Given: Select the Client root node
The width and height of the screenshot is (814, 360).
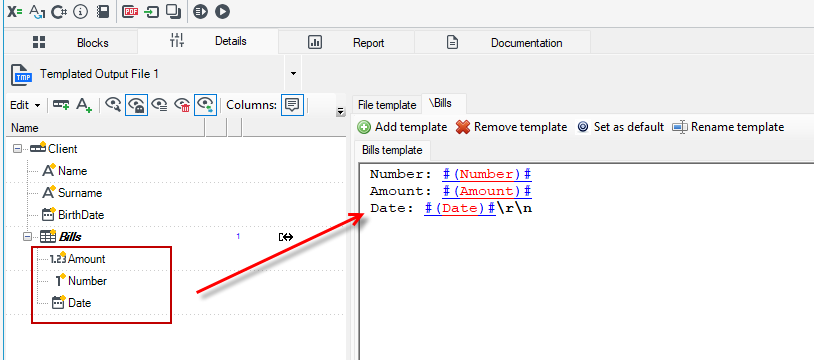Looking at the screenshot, I should (x=62, y=149).
